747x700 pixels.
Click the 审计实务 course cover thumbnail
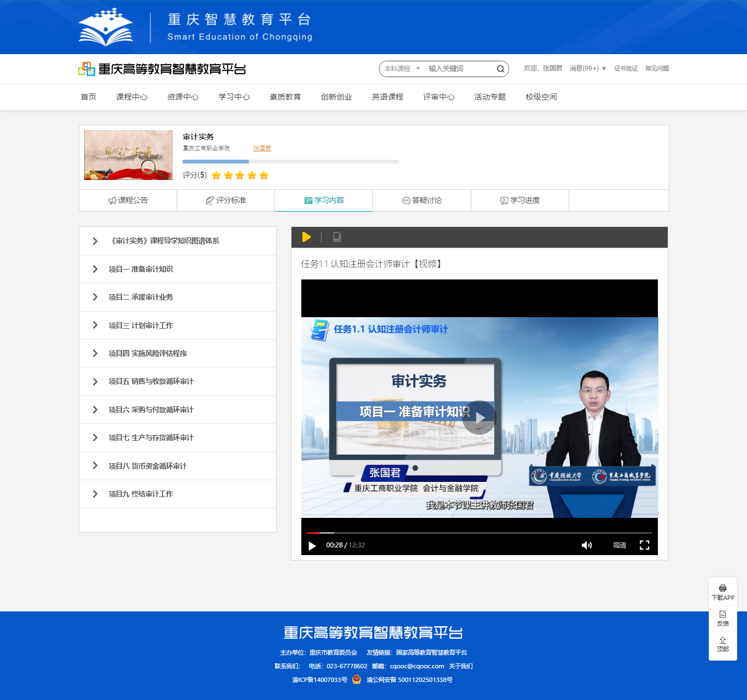129,155
